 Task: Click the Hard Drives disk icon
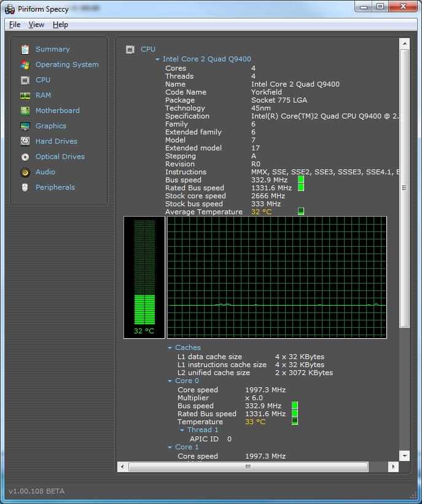pyautogui.click(x=25, y=141)
